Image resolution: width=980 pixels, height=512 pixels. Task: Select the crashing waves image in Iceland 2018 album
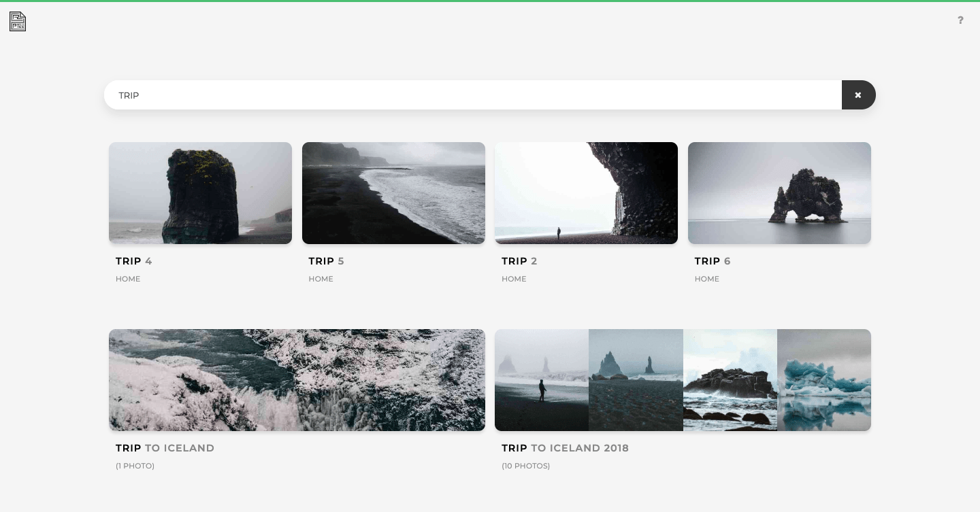click(730, 380)
